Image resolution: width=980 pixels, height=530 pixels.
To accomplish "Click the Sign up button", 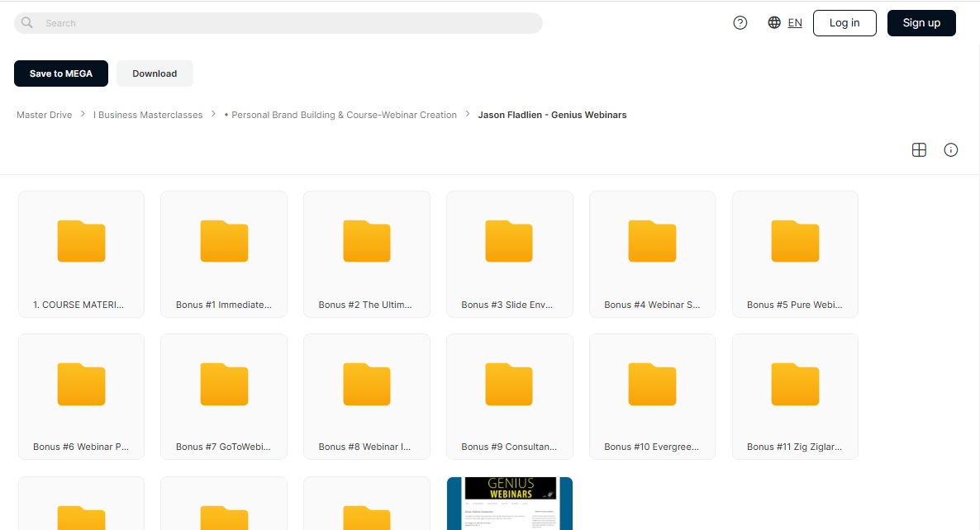I will pos(921,23).
